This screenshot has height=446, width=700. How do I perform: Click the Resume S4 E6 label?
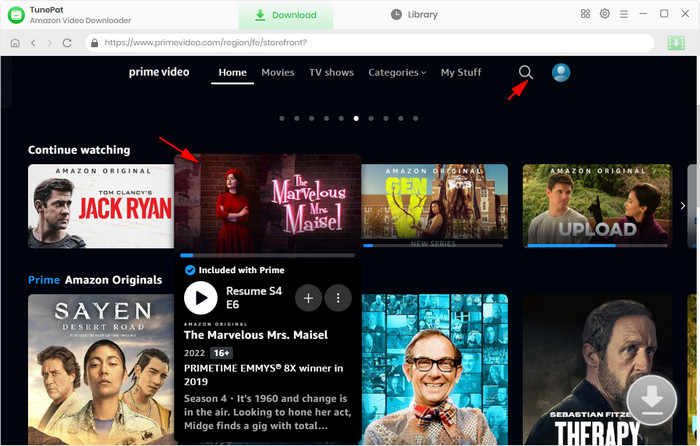pos(254,298)
